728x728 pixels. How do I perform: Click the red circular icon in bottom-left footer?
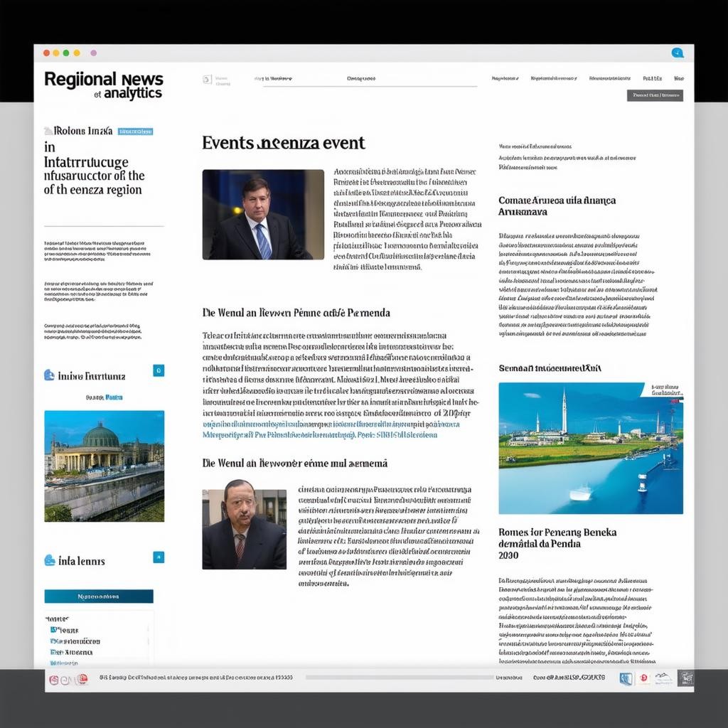click(82, 679)
